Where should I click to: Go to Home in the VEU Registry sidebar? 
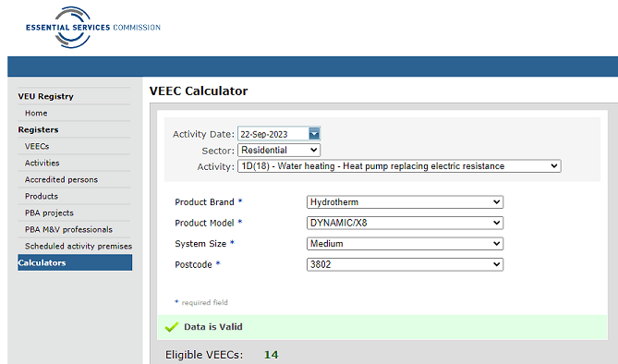[36, 114]
